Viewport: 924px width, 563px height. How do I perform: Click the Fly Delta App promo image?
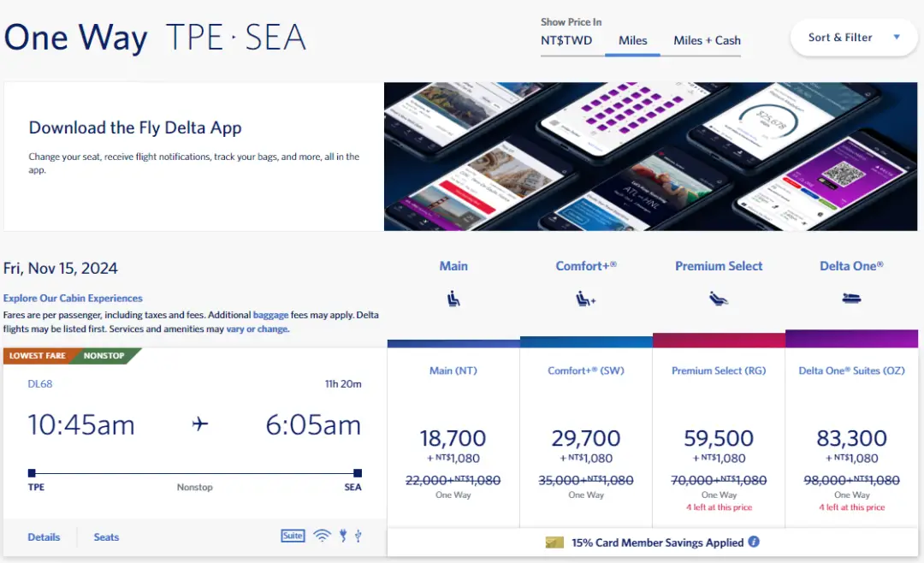pyautogui.click(x=654, y=157)
